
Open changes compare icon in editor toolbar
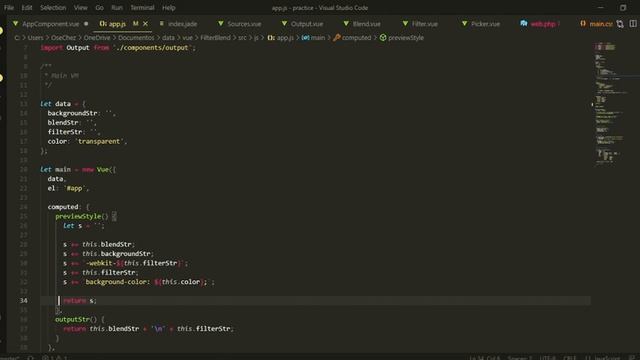pos(620,24)
